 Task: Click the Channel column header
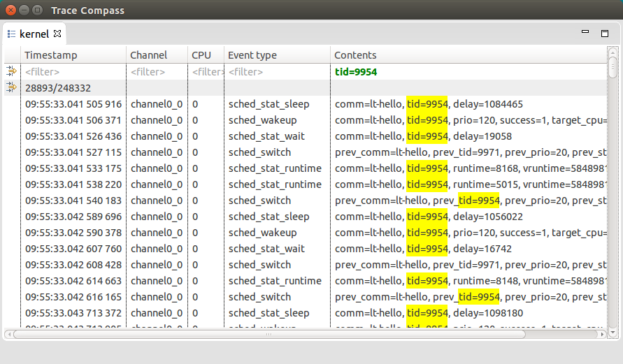(157, 55)
